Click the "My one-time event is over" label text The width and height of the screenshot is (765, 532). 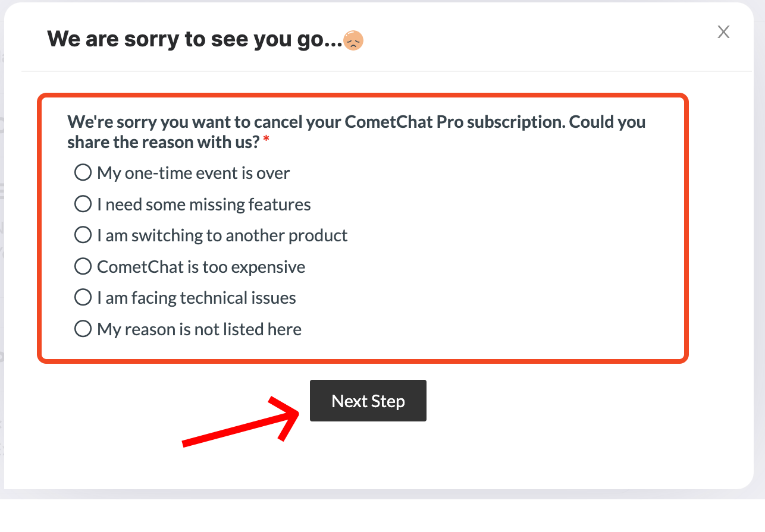[193, 173]
